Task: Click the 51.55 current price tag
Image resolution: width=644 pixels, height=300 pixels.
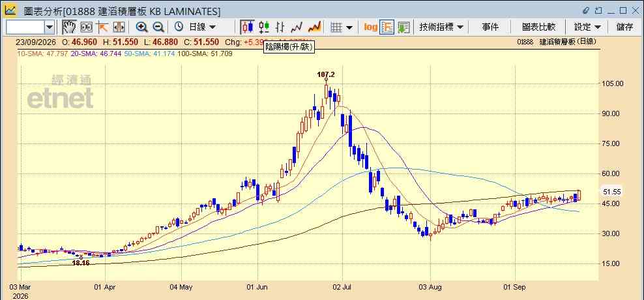Action: tap(612, 192)
